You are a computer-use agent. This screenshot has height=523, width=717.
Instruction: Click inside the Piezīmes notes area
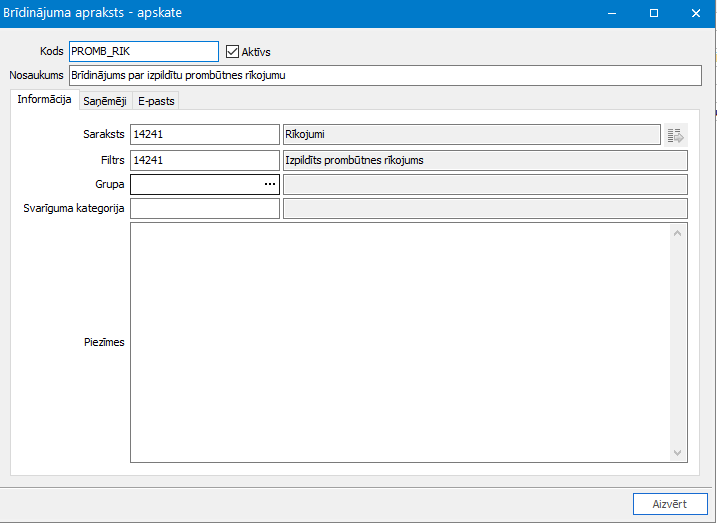pyautogui.click(x=400, y=342)
